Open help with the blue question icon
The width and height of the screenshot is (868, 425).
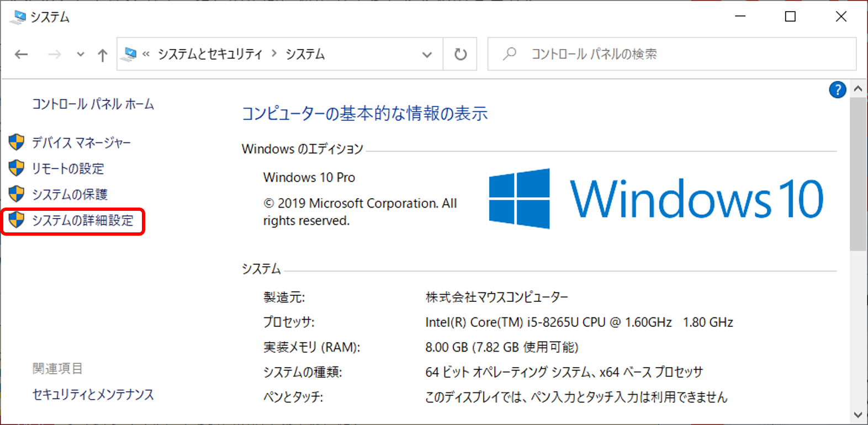837,89
